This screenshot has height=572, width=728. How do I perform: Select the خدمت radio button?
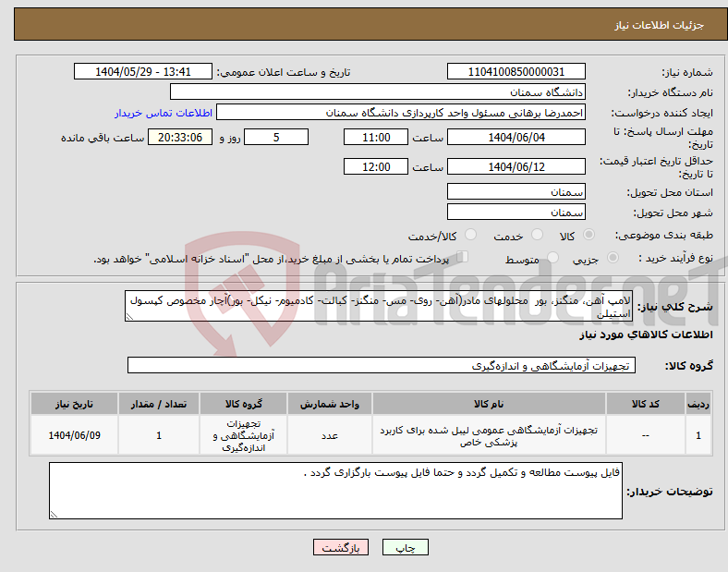(537, 235)
